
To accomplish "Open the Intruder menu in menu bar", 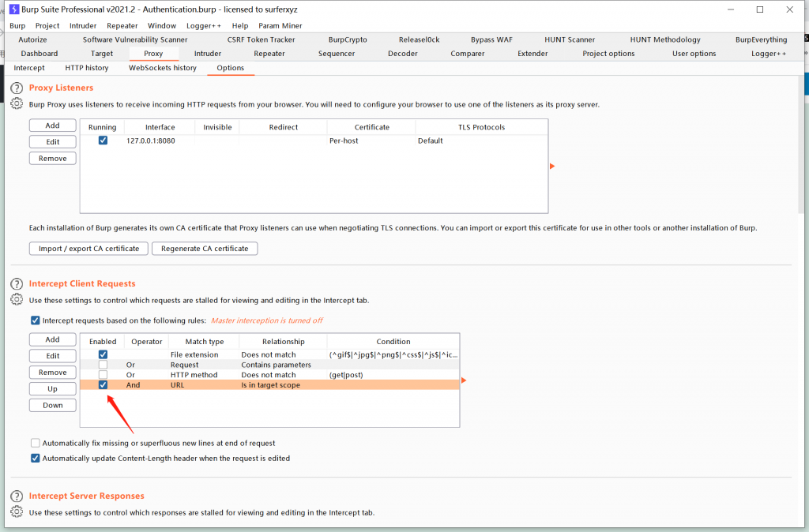I will pos(83,26).
